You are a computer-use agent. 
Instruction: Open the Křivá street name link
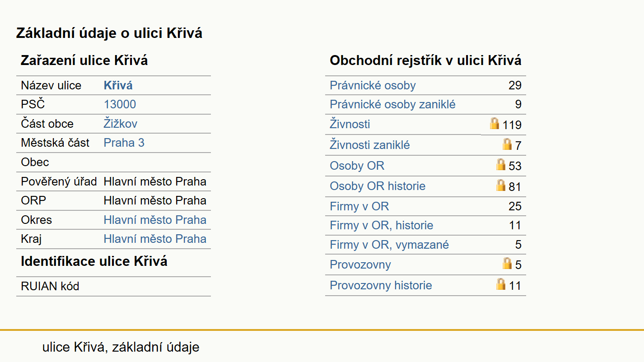tap(118, 85)
